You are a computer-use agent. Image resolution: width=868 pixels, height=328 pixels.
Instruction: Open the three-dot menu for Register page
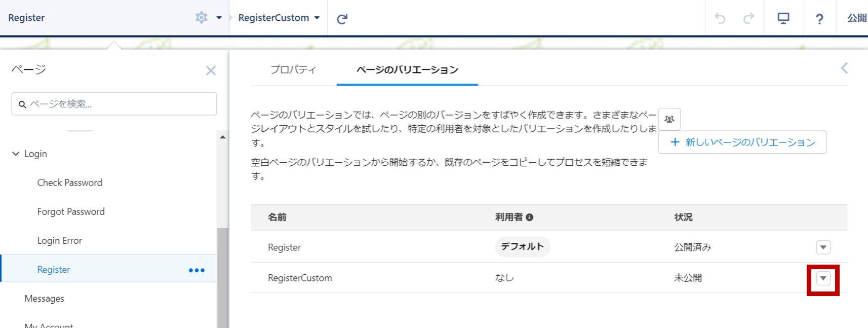pos(196,270)
